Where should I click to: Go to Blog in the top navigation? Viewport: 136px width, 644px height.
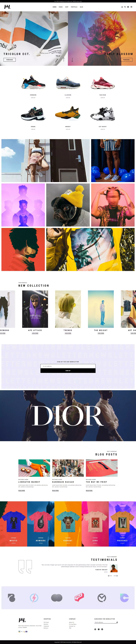coord(82,7)
